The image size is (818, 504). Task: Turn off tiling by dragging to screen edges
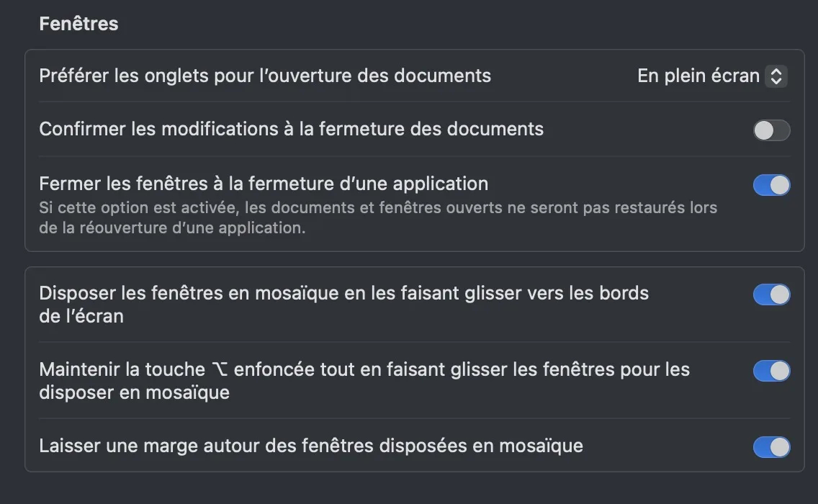pos(771,294)
